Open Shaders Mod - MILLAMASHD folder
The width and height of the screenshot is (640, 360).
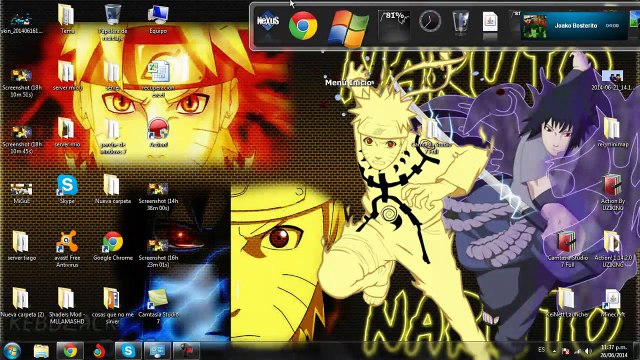point(67,305)
